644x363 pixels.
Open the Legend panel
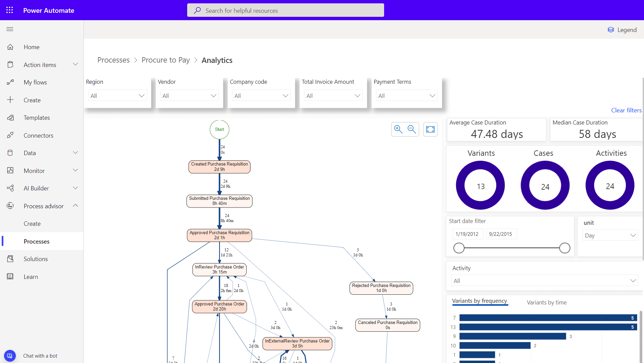622,30
